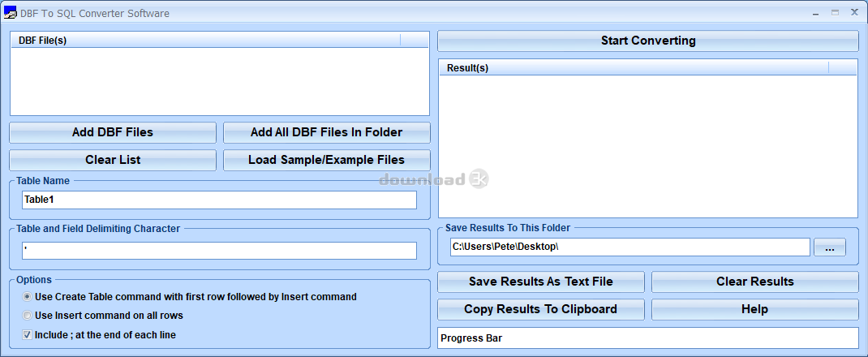Click Add DBF Files button
Viewport: 868px width, 357px height.
click(x=113, y=132)
